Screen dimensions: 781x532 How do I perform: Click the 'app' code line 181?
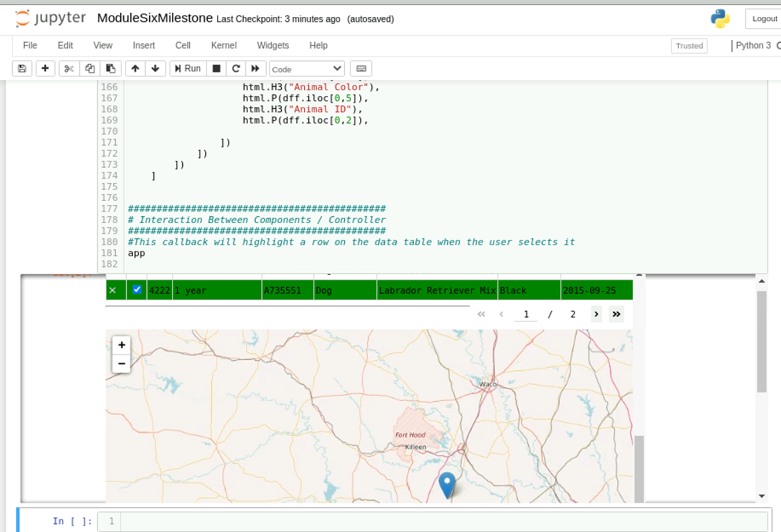click(137, 253)
